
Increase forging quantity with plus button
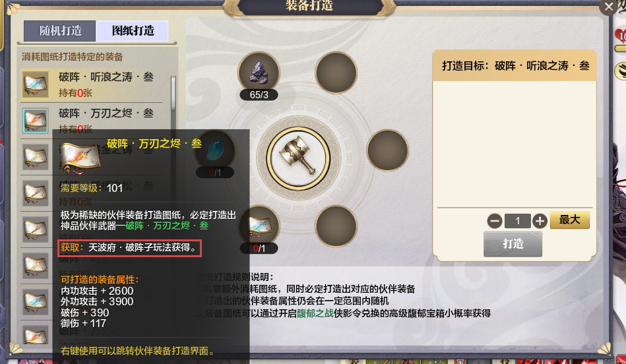pyautogui.click(x=540, y=221)
